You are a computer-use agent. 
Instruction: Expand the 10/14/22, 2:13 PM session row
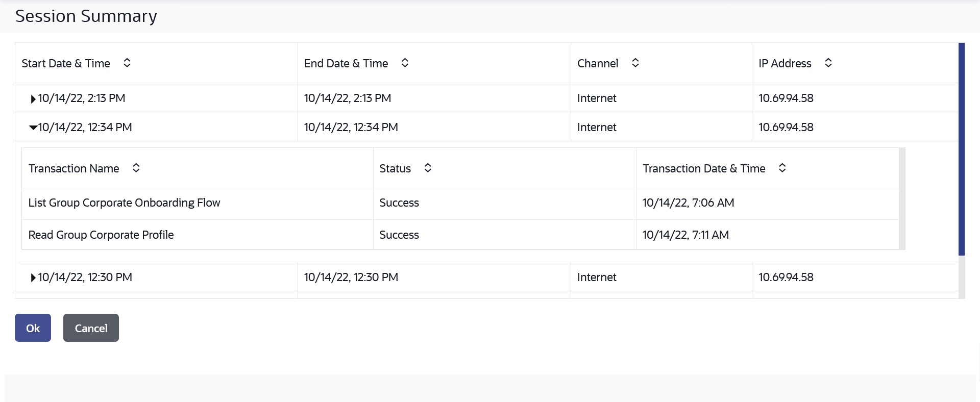[33, 99]
